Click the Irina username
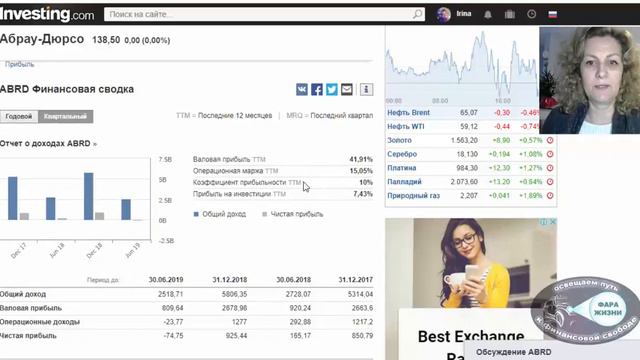 click(x=464, y=14)
